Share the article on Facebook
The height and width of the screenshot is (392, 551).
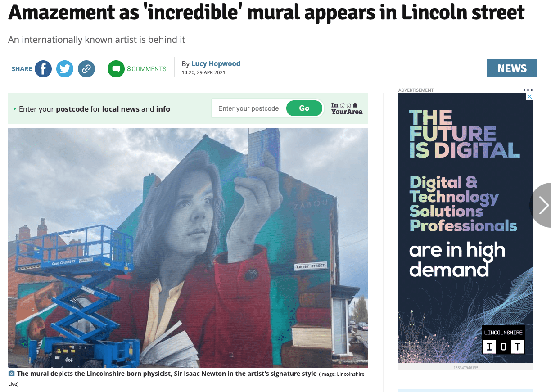(43, 69)
